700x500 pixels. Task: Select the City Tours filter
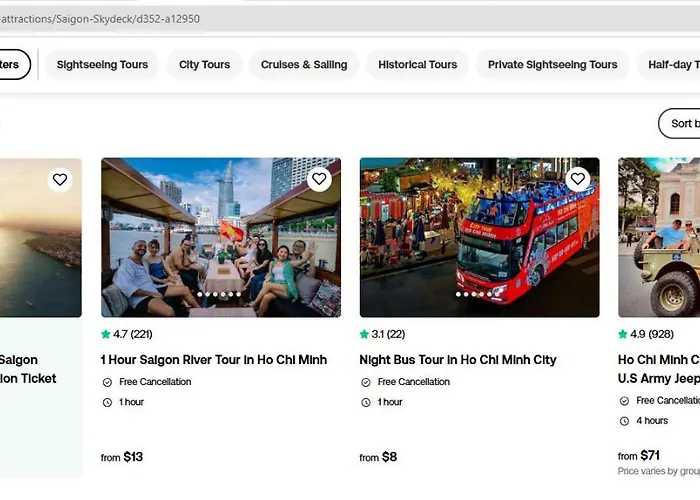(x=204, y=65)
